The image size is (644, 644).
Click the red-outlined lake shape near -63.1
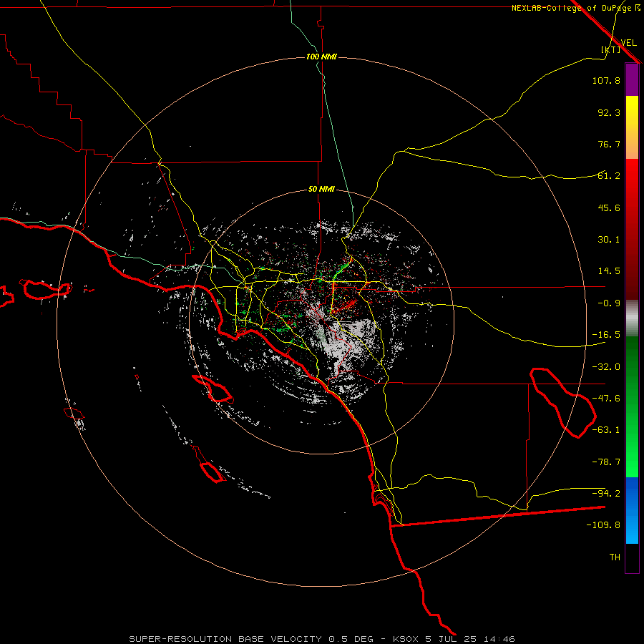coord(563,402)
